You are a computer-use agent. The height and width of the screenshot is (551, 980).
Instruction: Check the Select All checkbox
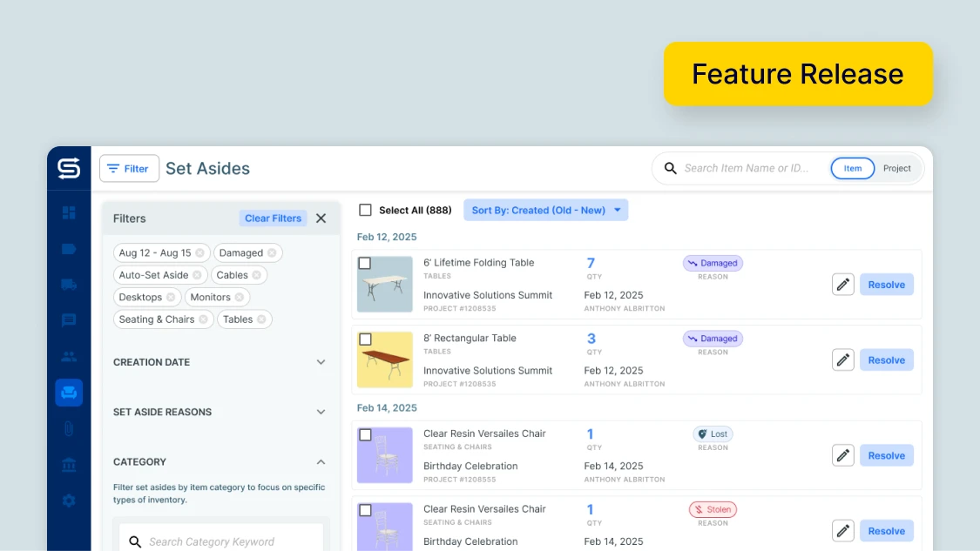click(x=366, y=210)
